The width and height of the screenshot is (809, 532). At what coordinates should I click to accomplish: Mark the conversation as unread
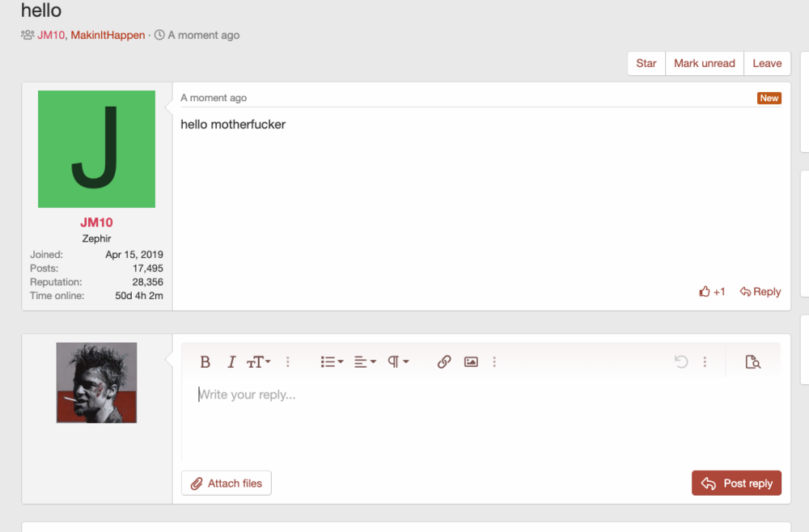[705, 63]
